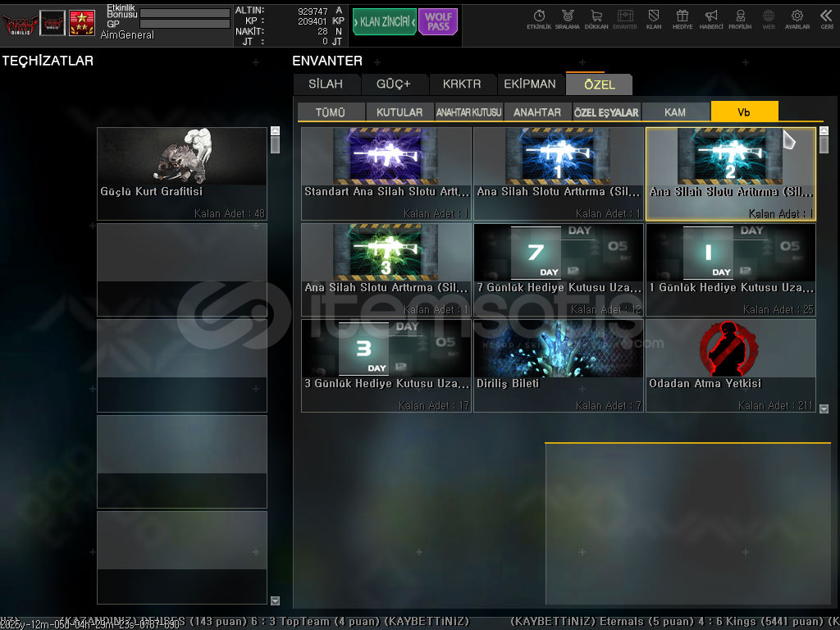Viewport: 840px width, 630px height.
Task: Select the Kutular sub-tab
Action: 399,112
